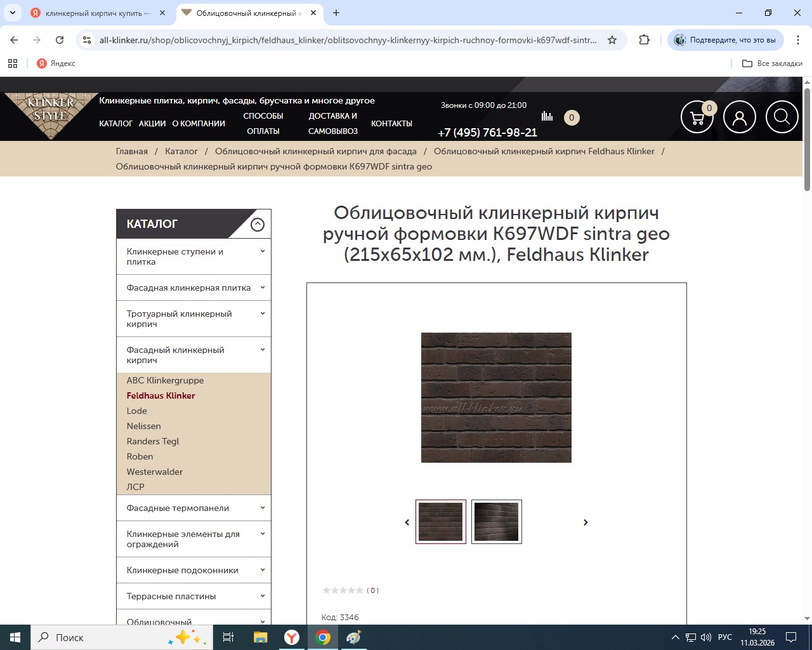This screenshot has width=812, height=650.
Task: Open 'О КОМПАНИИ' menu item
Action: (199, 124)
